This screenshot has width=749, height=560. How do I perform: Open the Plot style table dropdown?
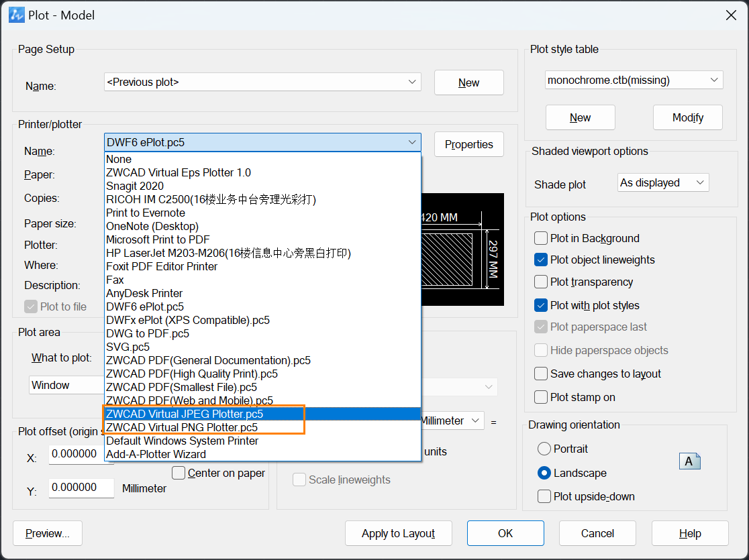pos(634,80)
